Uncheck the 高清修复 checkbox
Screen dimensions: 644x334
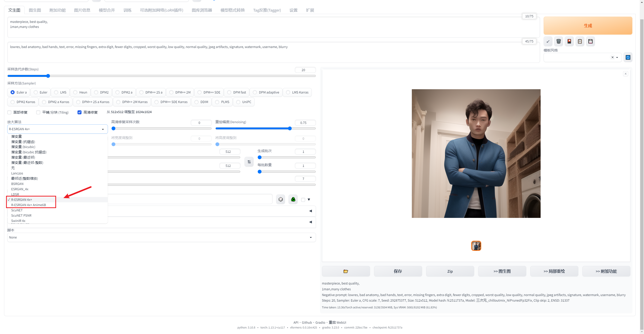click(x=79, y=112)
